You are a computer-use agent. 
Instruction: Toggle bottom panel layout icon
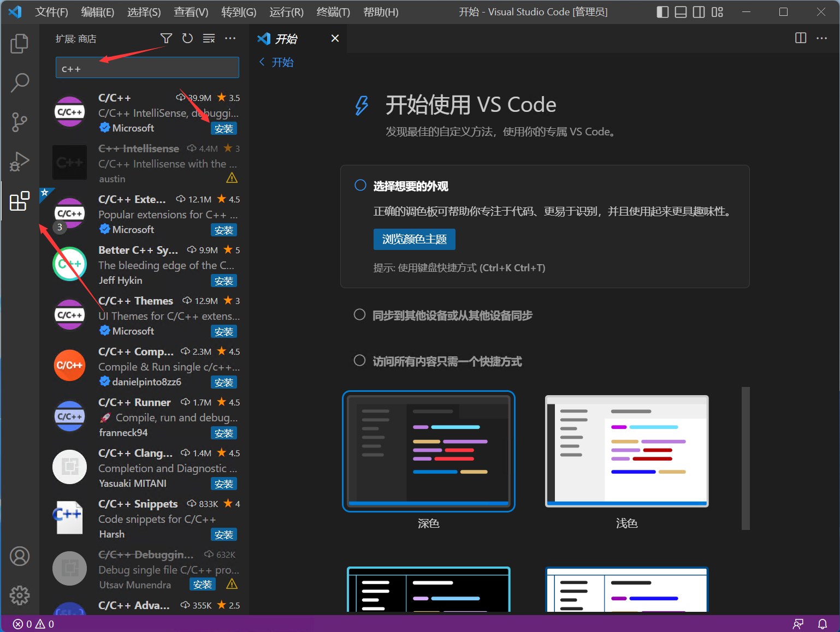(681, 12)
